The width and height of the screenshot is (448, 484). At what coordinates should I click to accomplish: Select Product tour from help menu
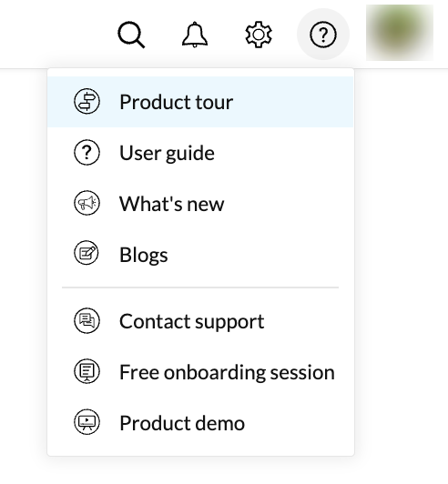pyautogui.click(x=176, y=102)
